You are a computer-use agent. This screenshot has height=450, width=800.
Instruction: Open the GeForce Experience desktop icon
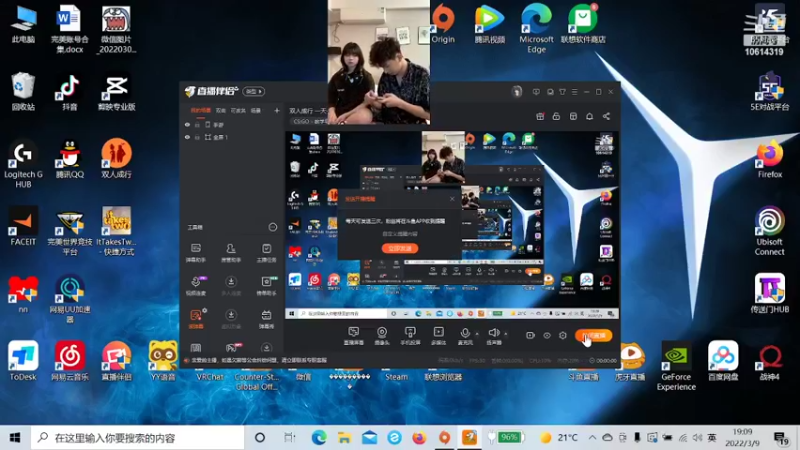pyautogui.click(x=676, y=366)
